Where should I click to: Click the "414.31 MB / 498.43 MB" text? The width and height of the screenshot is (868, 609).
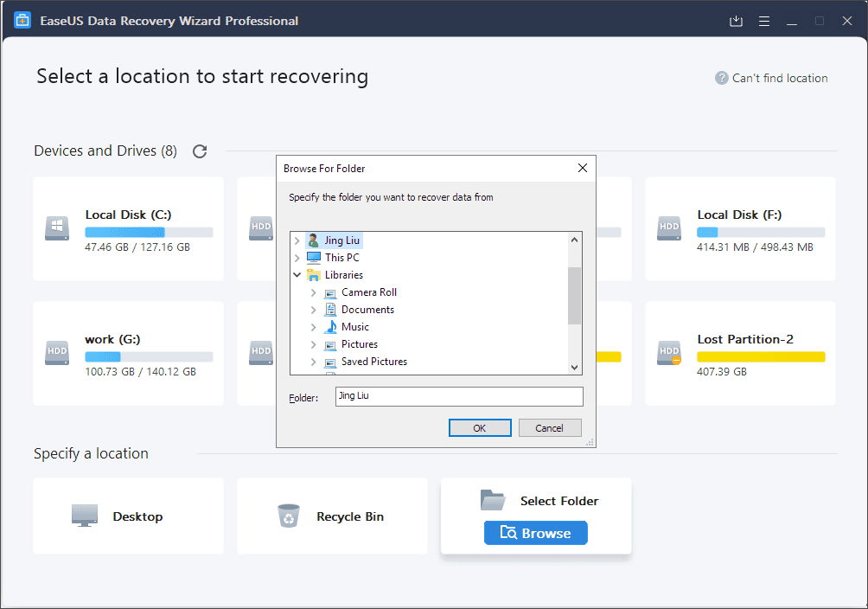(x=755, y=247)
